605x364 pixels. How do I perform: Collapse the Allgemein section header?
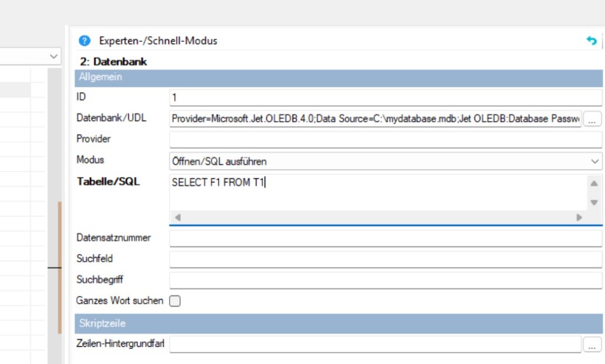(338, 78)
